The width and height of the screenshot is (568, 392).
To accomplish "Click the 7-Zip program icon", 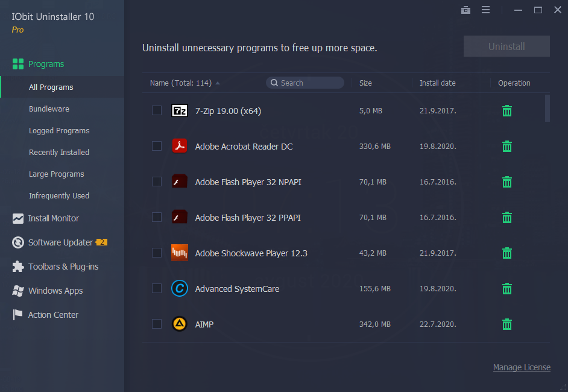I will coord(179,110).
